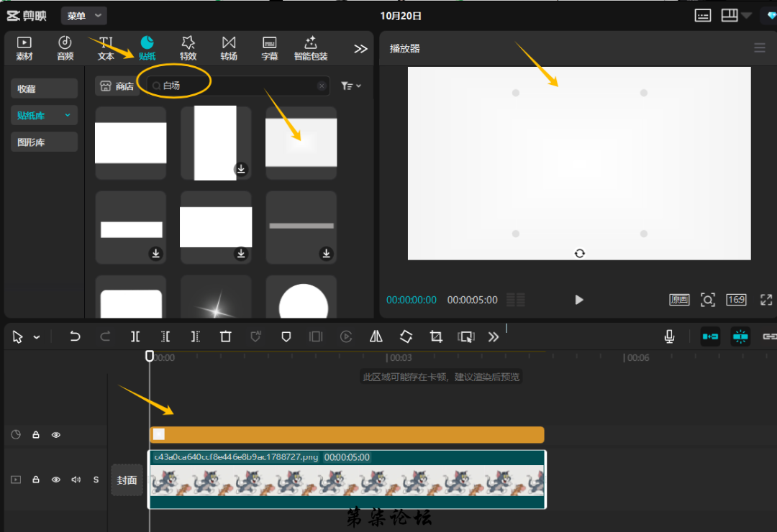Open the 转场 tab
Viewport: 777px width, 532px height.
pyautogui.click(x=229, y=47)
